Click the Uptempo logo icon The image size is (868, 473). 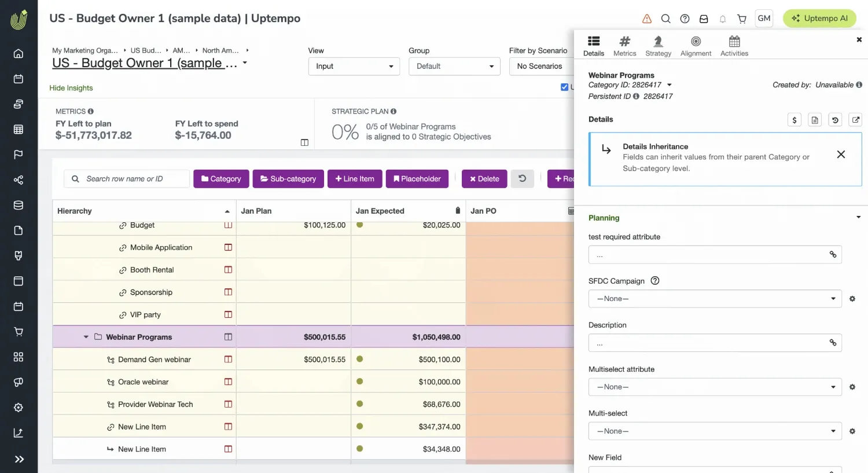pos(19,20)
